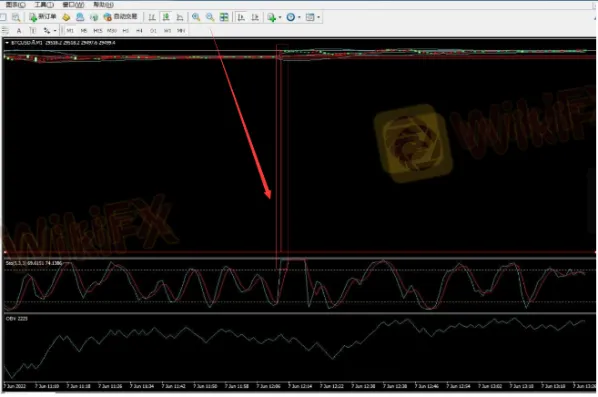Image resolution: width=598 pixels, height=397 pixels.
Task: Select the M1 timeframe
Action: pyautogui.click(x=70, y=31)
